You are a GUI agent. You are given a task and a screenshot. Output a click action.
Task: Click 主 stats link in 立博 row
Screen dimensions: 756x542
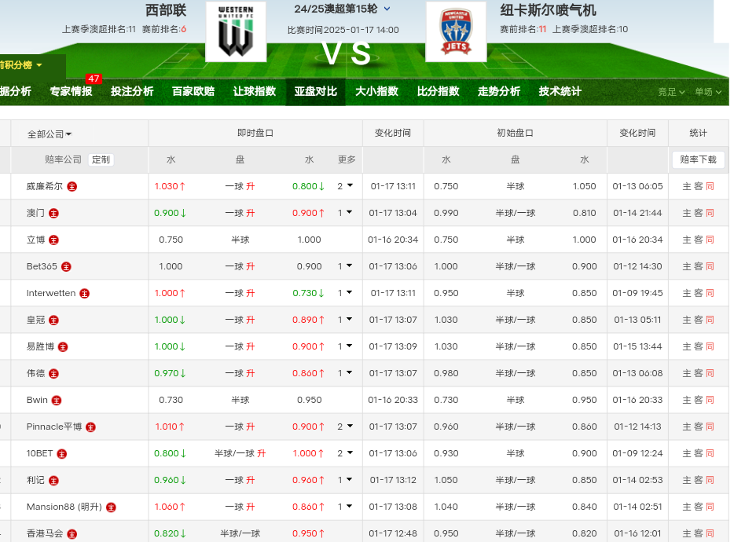click(687, 240)
